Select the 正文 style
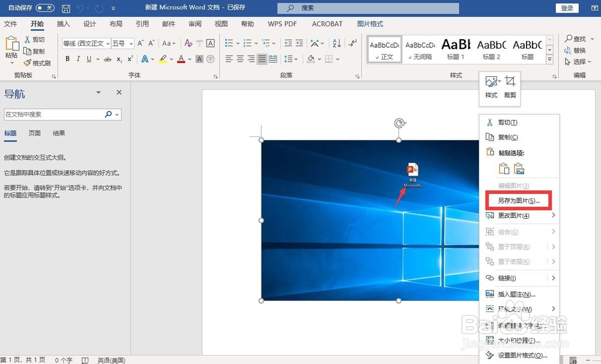Image resolution: width=601 pixels, height=364 pixels. tap(384, 50)
